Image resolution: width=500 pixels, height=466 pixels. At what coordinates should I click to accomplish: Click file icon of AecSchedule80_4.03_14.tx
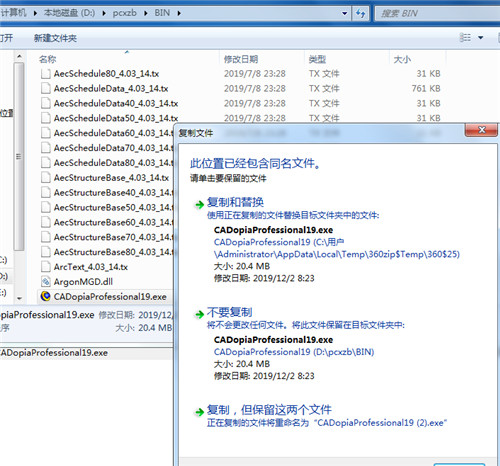coord(46,74)
